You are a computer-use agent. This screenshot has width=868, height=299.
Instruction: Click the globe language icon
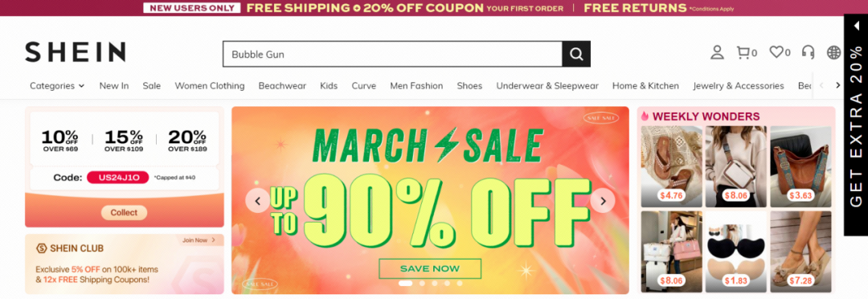(x=833, y=52)
